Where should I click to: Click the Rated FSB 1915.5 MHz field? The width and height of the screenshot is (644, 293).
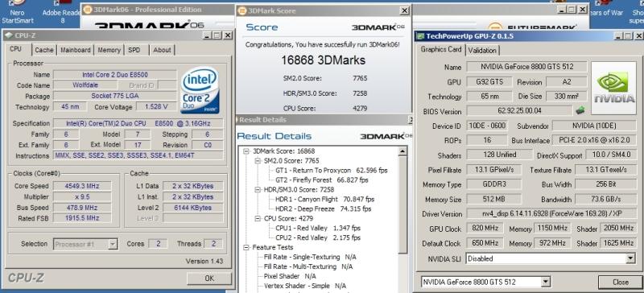[82, 218]
